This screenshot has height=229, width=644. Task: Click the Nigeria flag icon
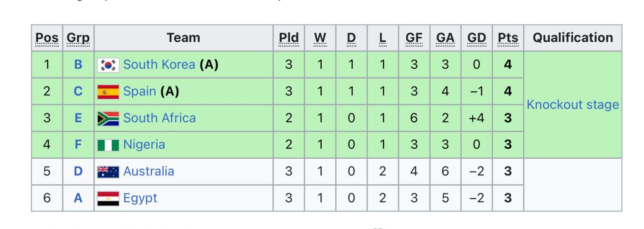click(108, 145)
